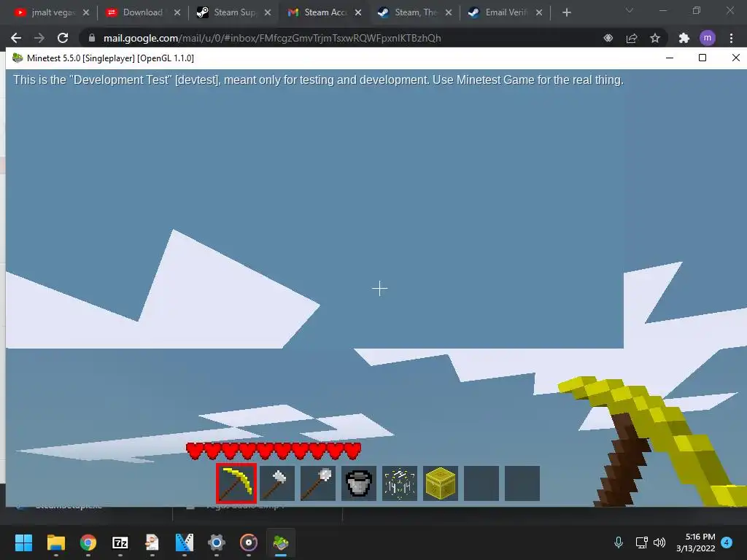Minimize the Minetest window
This screenshot has width=747, height=560.
tap(670, 58)
